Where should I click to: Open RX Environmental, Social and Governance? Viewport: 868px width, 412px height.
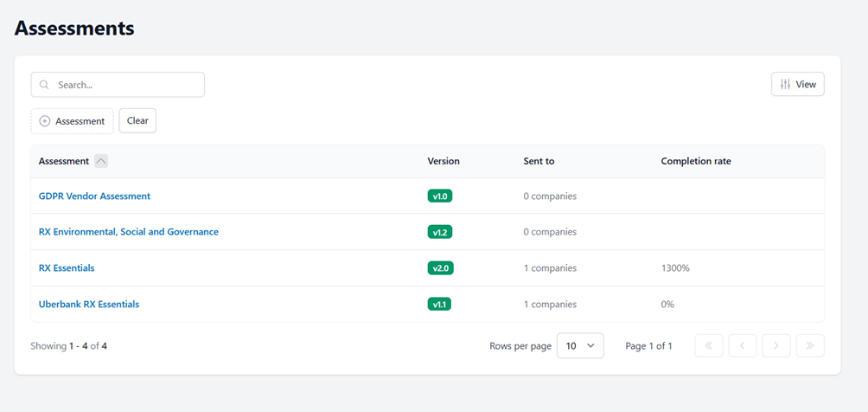[x=128, y=232]
